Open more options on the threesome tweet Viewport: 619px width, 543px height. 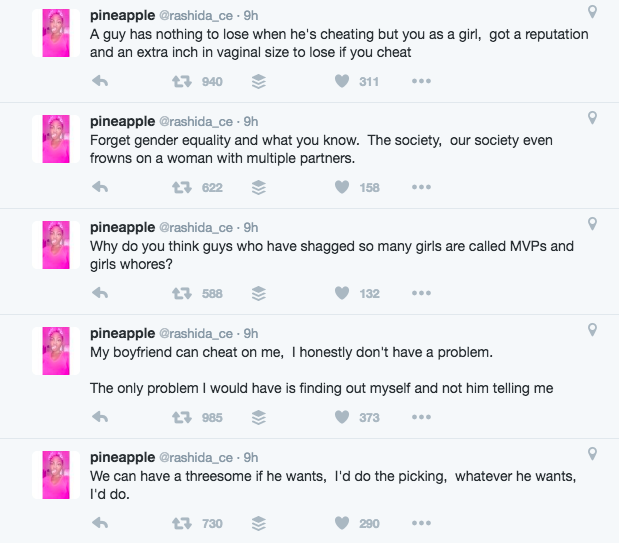(x=421, y=523)
